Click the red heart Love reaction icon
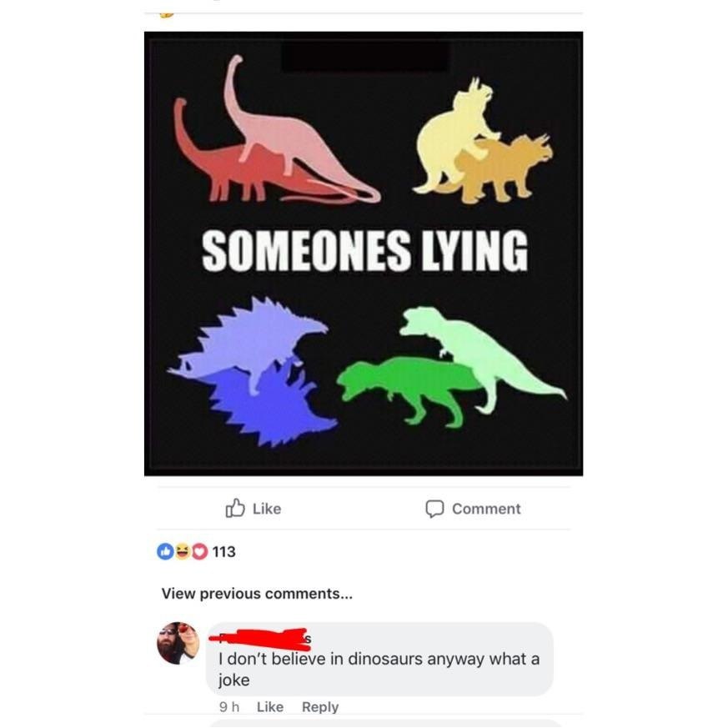Screen dimensions: 728x728 tap(199, 551)
